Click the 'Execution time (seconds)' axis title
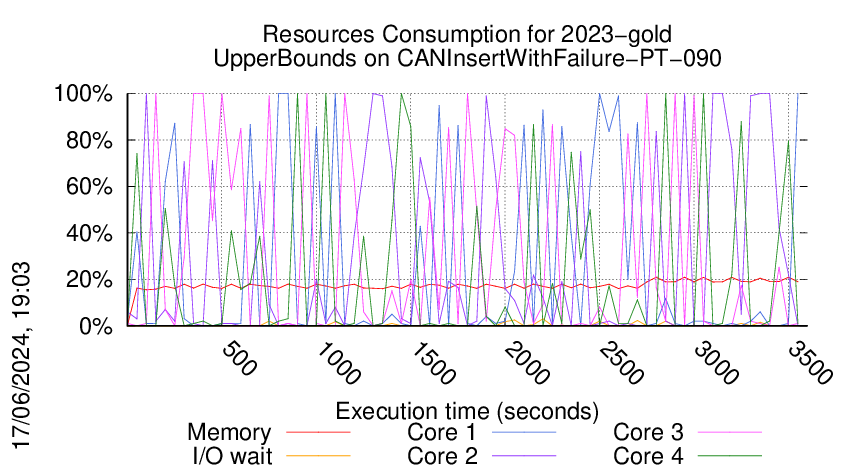This screenshot has height=475, width=850. coord(467,411)
